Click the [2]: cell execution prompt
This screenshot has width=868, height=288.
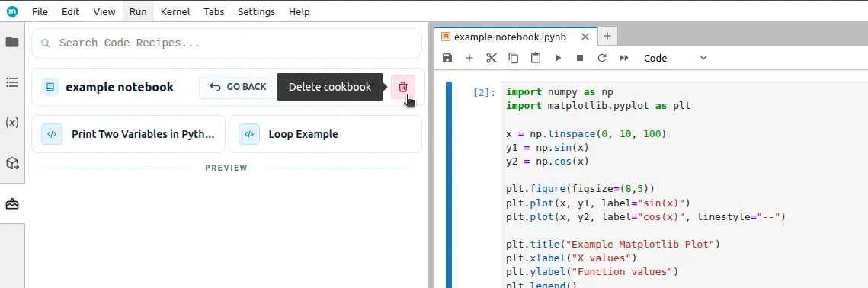tap(485, 92)
